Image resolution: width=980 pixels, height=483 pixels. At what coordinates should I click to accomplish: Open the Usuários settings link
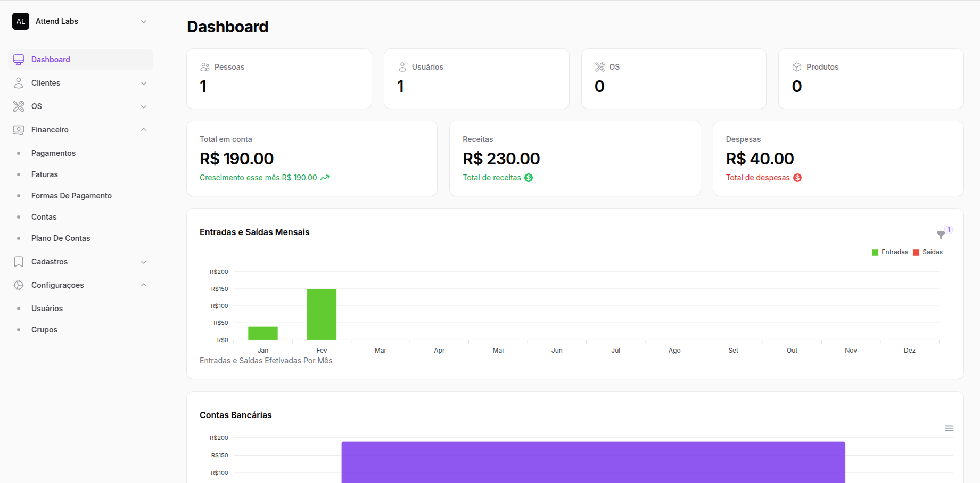tap(47, 309)
